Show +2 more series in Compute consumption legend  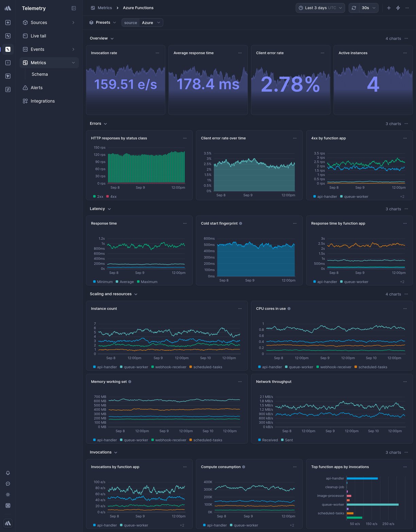coord(292,526)
